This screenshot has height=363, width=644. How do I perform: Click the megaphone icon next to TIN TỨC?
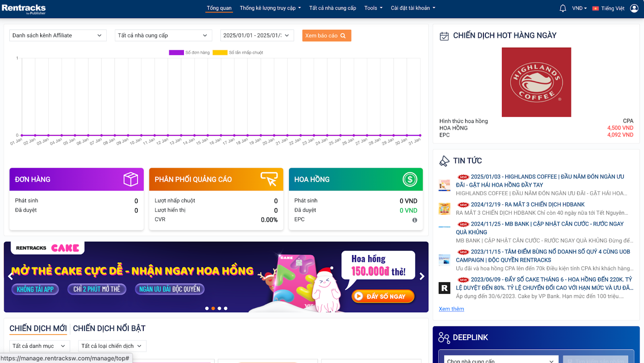444,161
